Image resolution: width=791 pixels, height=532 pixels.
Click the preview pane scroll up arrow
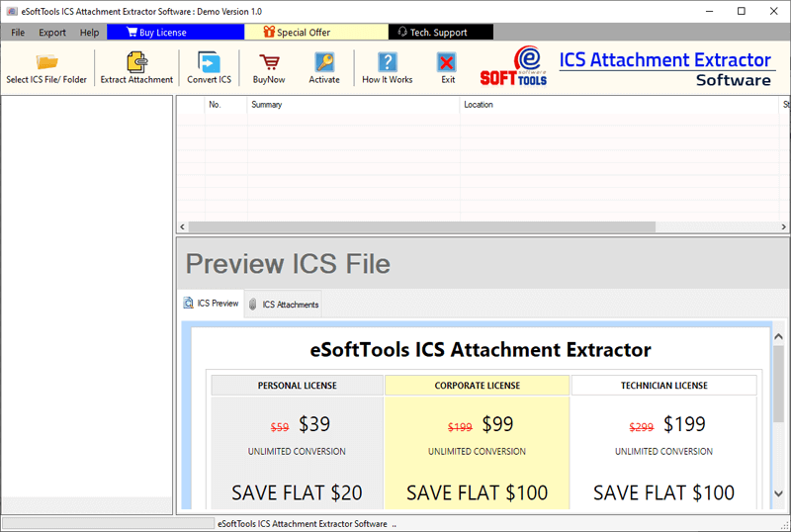click(778, 336)
